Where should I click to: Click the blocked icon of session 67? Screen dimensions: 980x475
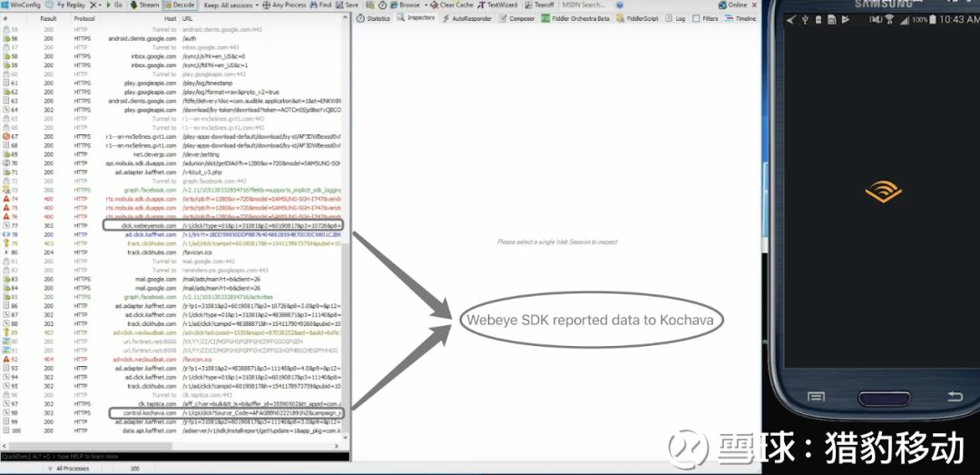click(x=5, y=136)
